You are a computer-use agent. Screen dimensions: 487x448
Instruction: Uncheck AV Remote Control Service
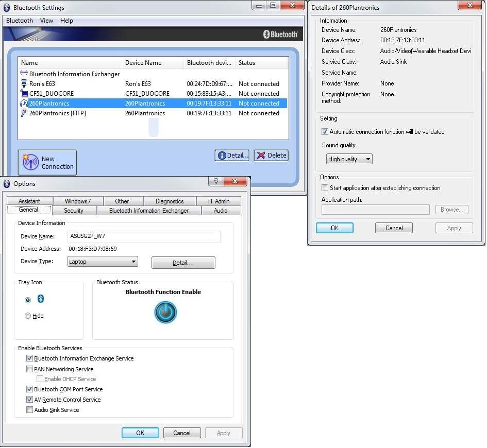pyautogui.click(x=29, y=399)
